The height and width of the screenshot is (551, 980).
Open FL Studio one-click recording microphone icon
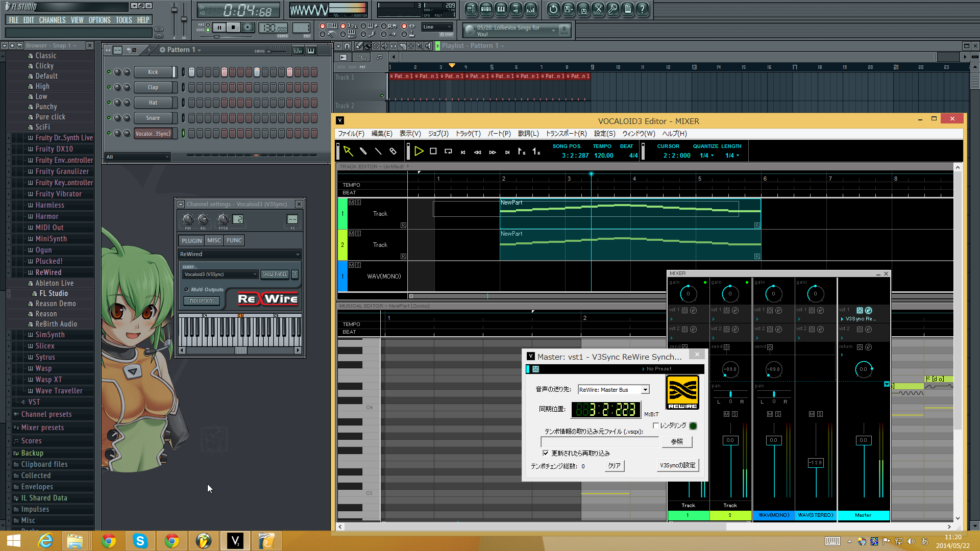point(613,9)
